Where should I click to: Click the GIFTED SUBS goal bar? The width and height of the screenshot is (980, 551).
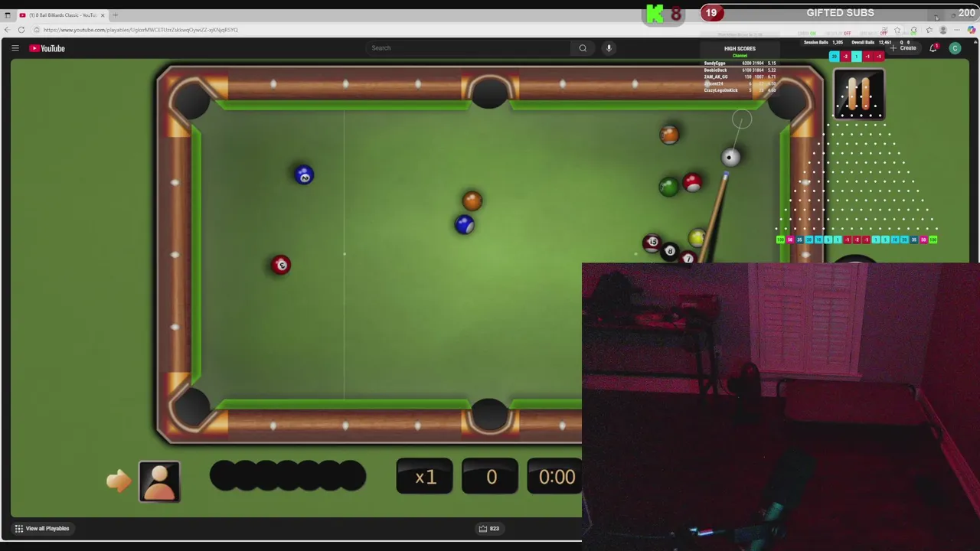click(x=840, y=13)
